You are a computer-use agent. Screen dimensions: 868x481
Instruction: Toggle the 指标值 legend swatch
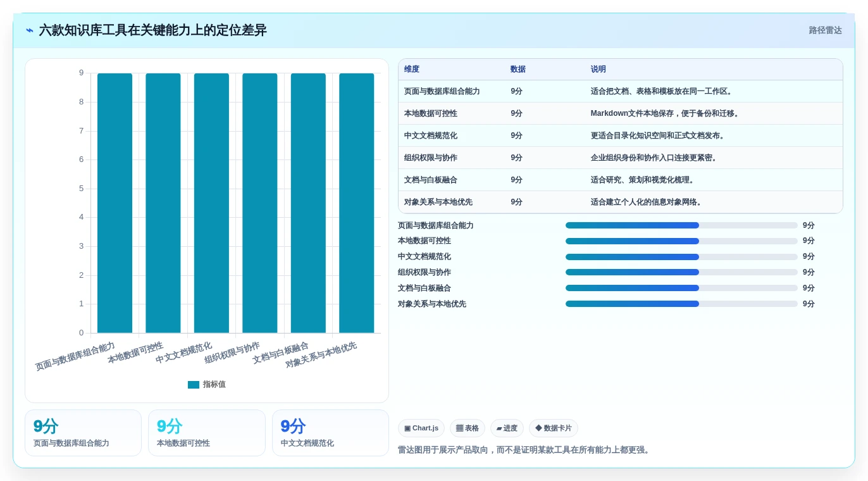click(194, 385)
